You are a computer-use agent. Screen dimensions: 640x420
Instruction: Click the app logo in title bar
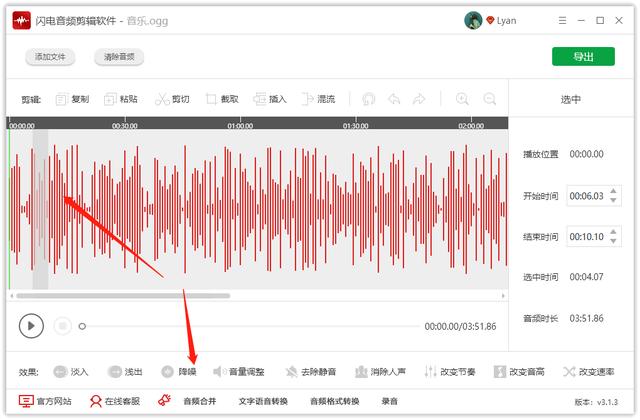(21, 20)
